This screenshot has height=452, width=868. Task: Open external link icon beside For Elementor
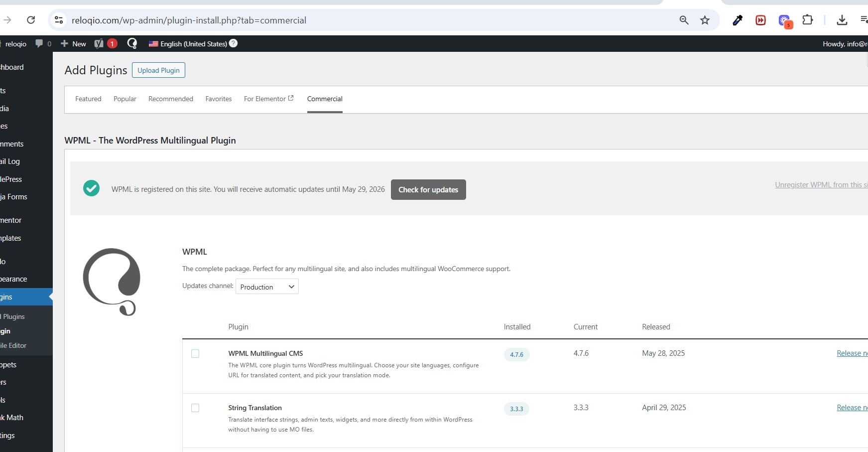click(x=291, y=98)
